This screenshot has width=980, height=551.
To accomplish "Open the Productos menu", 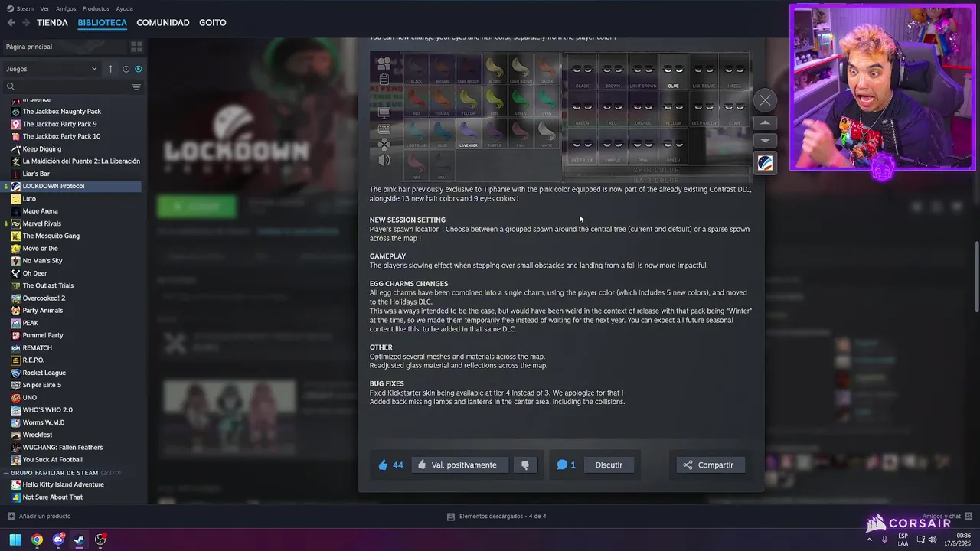I will [x=96, y=8].
